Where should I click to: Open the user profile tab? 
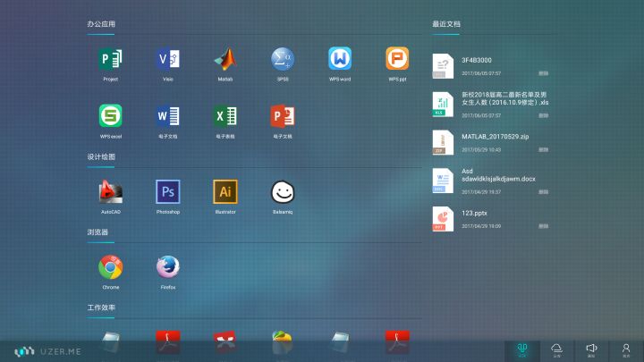click(x=626, y=351)
